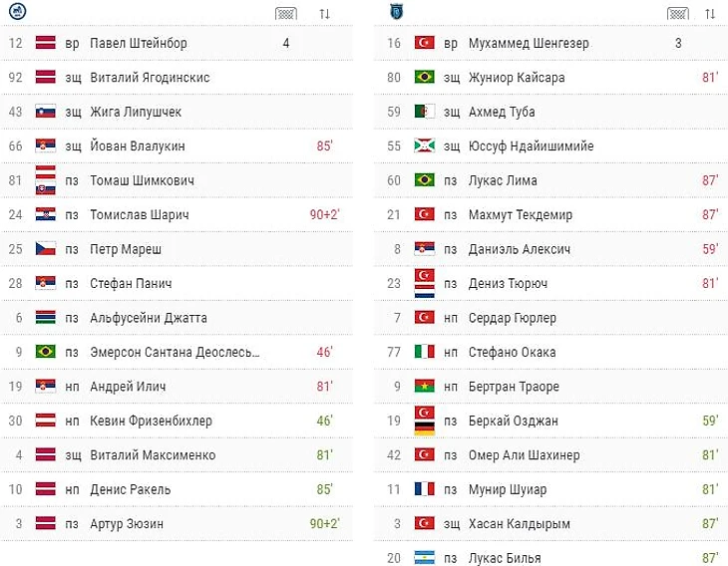This screenshot has width=728, height=566.
Task: Click the goal net icon above left lineup
Action: click(286, 14)
